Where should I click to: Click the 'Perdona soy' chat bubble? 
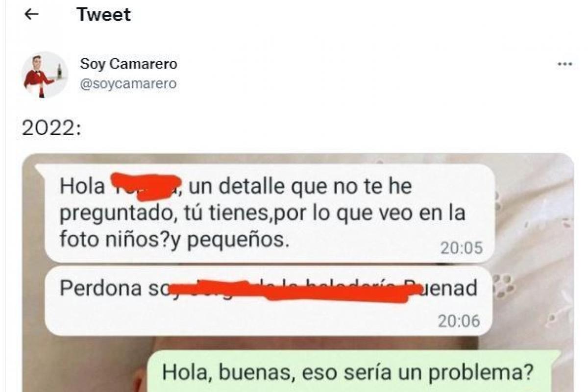click(269, 301)
